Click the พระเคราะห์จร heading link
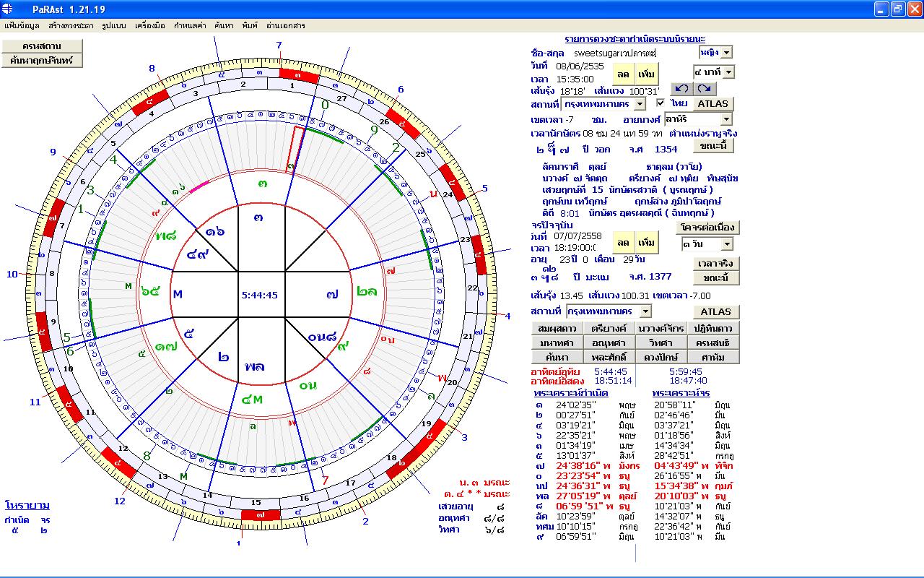Viewport: 924px width, 578px height. click(x=681, y=393)
